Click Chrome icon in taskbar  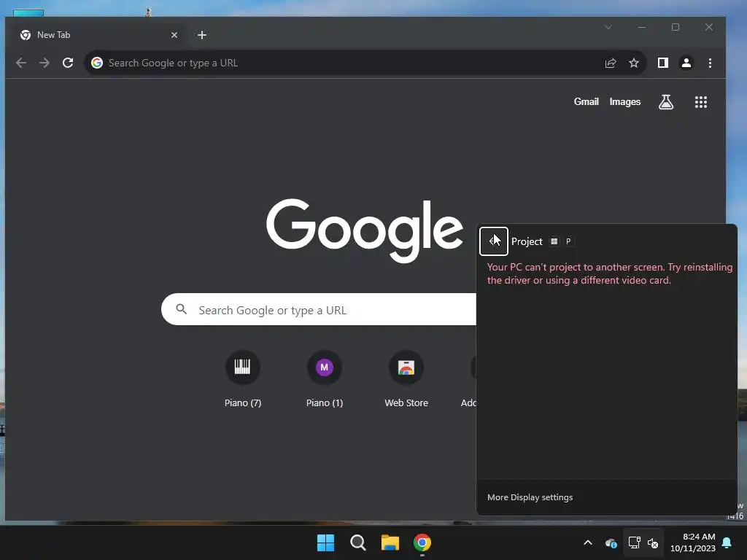[422, 542]
